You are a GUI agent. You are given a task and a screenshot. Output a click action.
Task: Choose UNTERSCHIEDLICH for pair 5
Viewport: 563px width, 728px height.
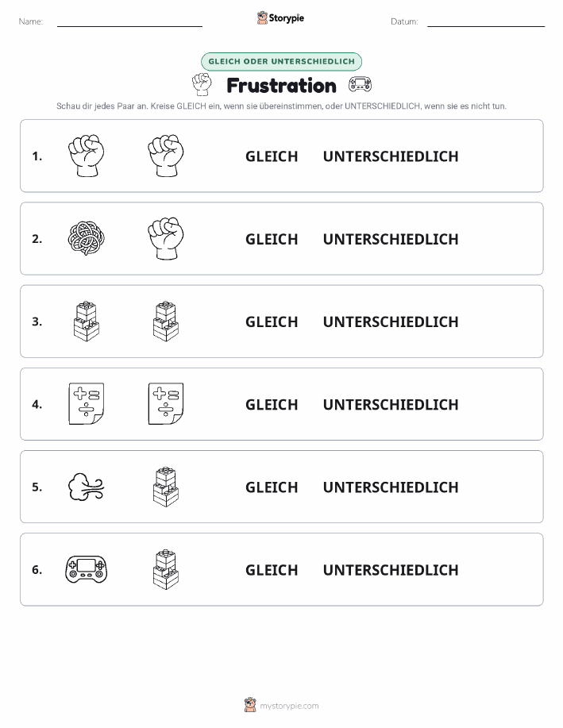coord(391,487)
